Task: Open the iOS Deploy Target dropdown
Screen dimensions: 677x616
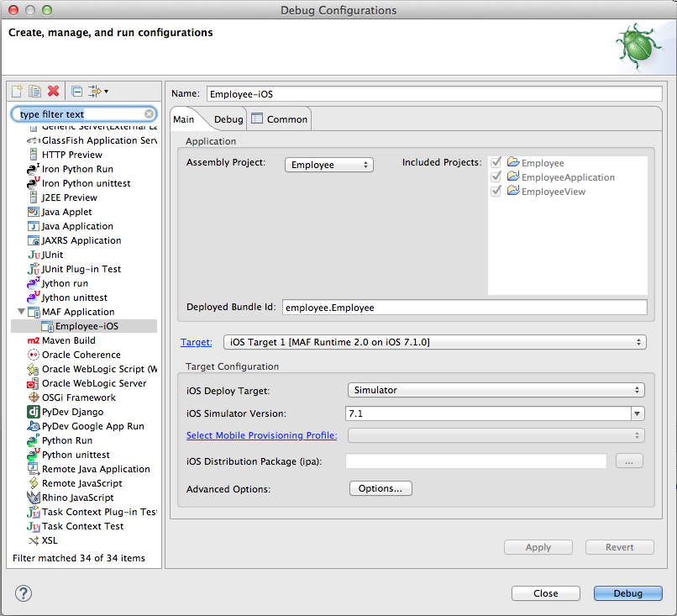Action: [x=496, y=390]
